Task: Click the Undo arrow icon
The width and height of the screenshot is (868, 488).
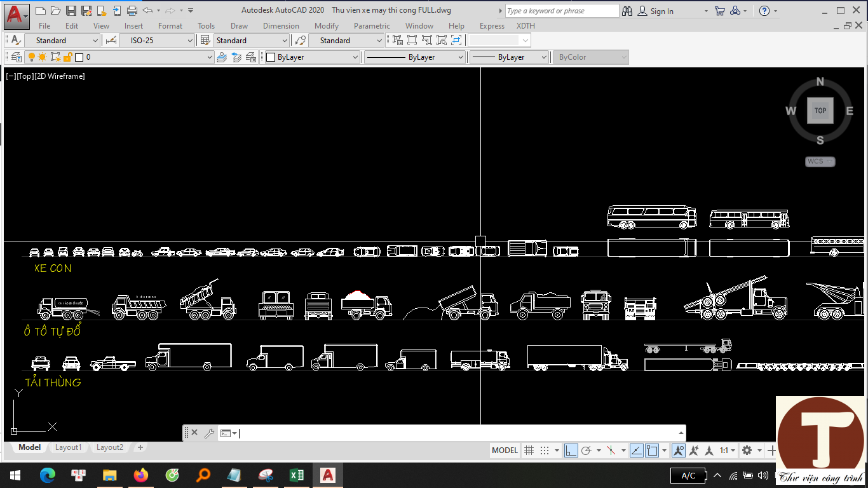Action: point(147,11)
